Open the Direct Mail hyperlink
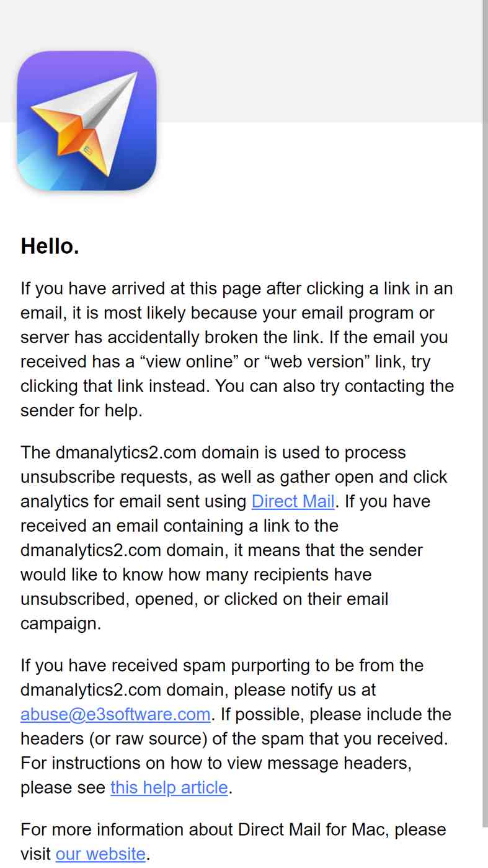Screen dimensions: 488x868 click(x=293, y=501)
